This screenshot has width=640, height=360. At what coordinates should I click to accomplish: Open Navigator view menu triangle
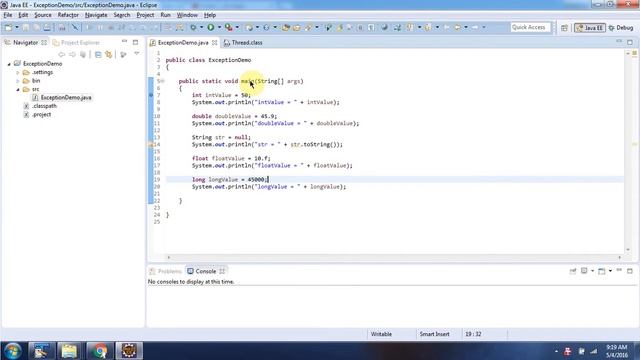pyautogui.click(x=137, y=53)
